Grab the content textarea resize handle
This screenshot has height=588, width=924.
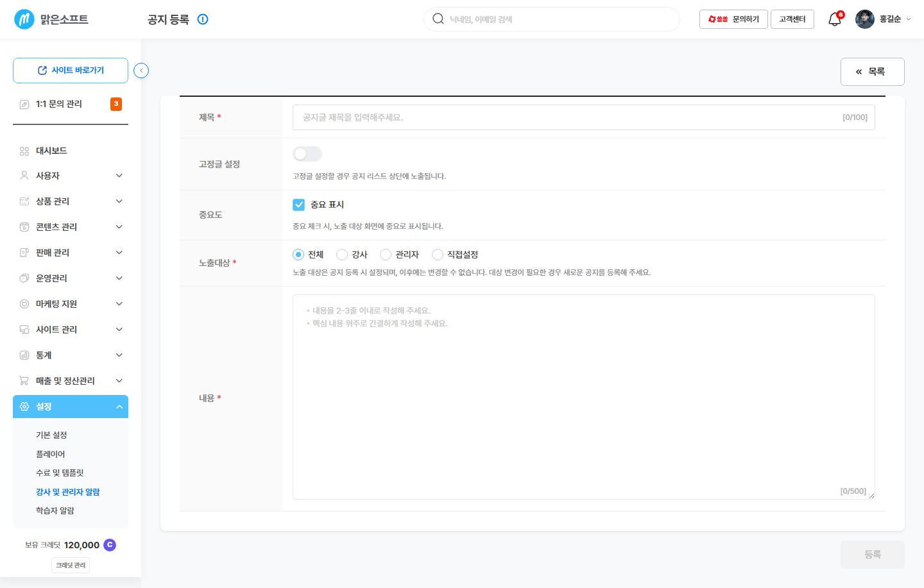871,496
